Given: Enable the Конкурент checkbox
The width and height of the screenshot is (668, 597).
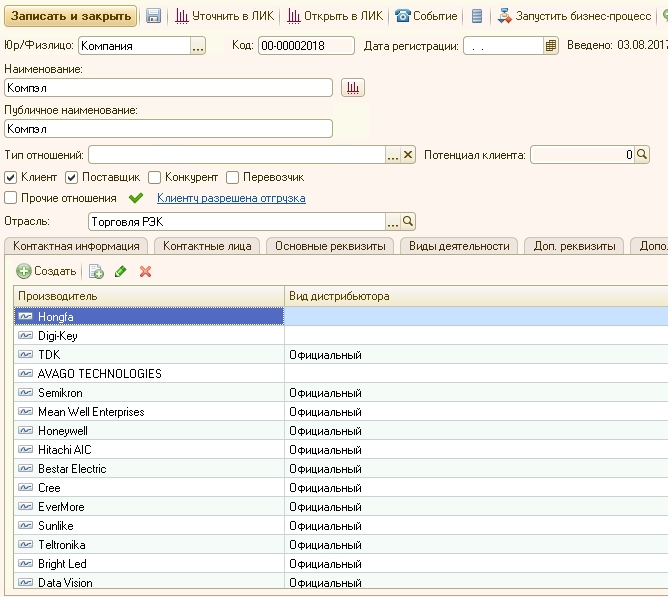Looking at the screenshot, I should coord(154,177).
